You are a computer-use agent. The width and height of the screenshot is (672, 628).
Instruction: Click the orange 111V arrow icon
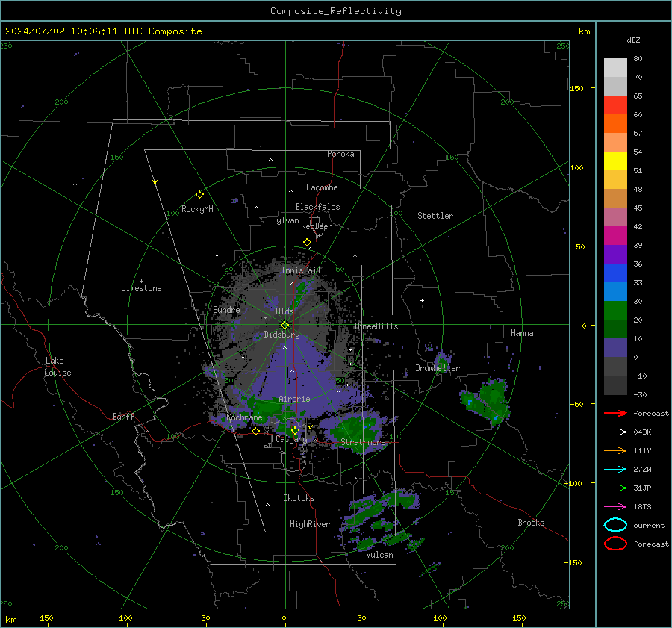click(x=615, y=450)
